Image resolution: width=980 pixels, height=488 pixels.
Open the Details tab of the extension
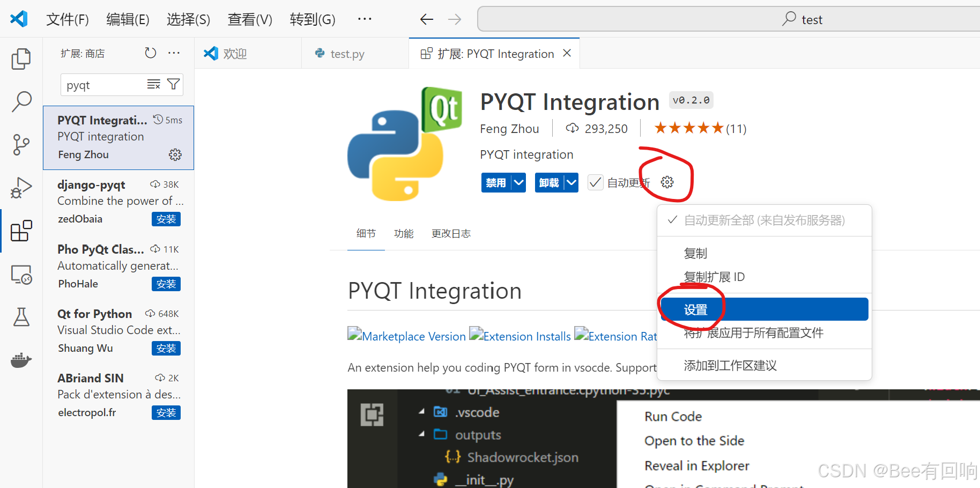pyautogui.click(x=366, y=233)
